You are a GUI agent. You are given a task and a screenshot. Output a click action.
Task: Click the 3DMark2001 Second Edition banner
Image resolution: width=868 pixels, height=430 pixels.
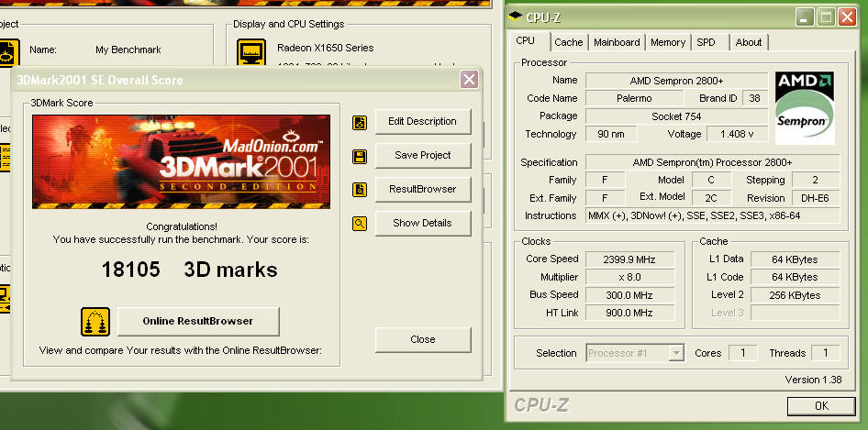point(181,161)
